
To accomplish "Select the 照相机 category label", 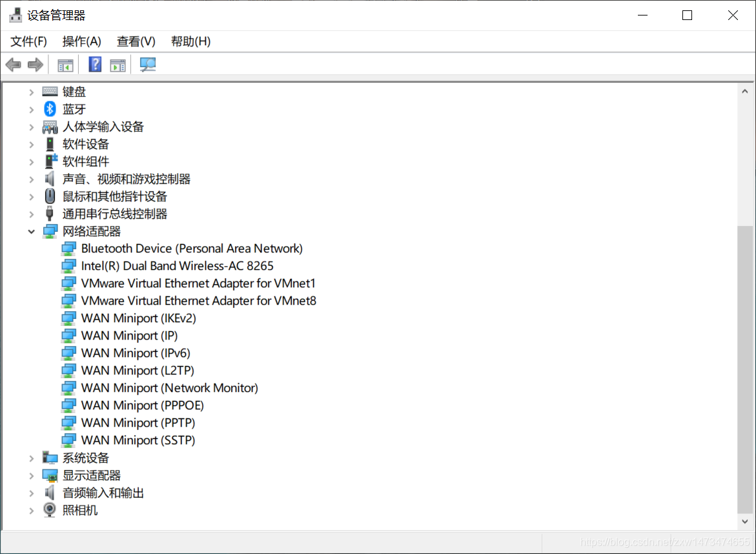I will 80,510.
